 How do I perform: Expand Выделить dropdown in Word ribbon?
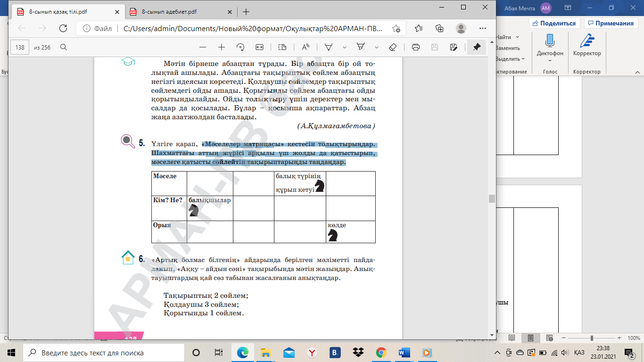510,59
